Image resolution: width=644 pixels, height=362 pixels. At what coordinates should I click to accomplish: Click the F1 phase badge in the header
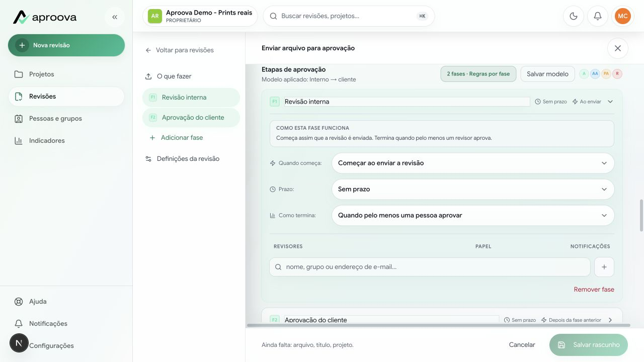(x=275, y=102)
